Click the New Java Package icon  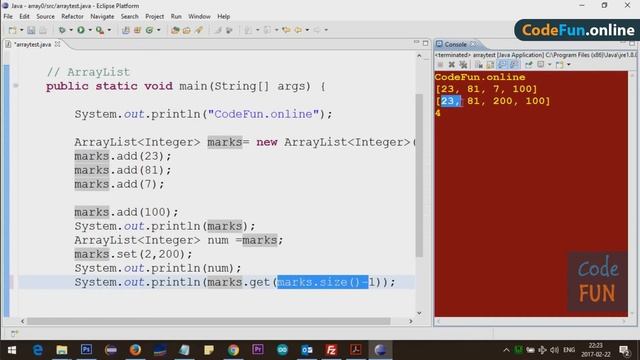138,30
